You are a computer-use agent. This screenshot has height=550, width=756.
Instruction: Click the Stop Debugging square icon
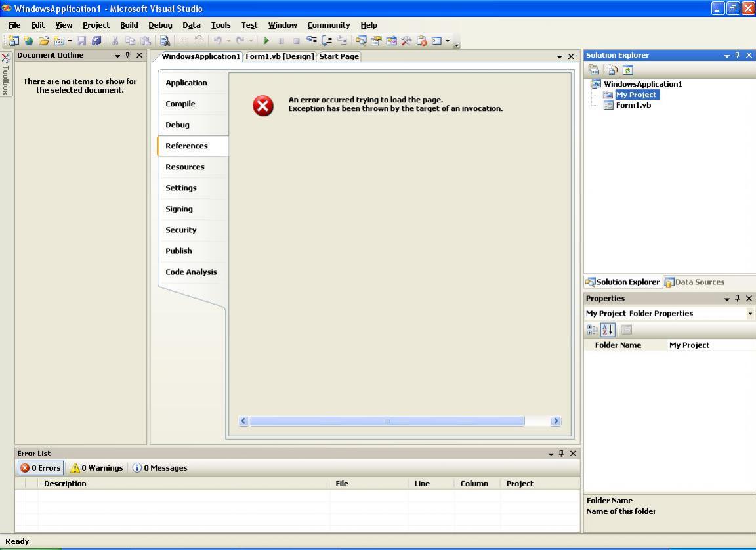click(x=296, y=41)
